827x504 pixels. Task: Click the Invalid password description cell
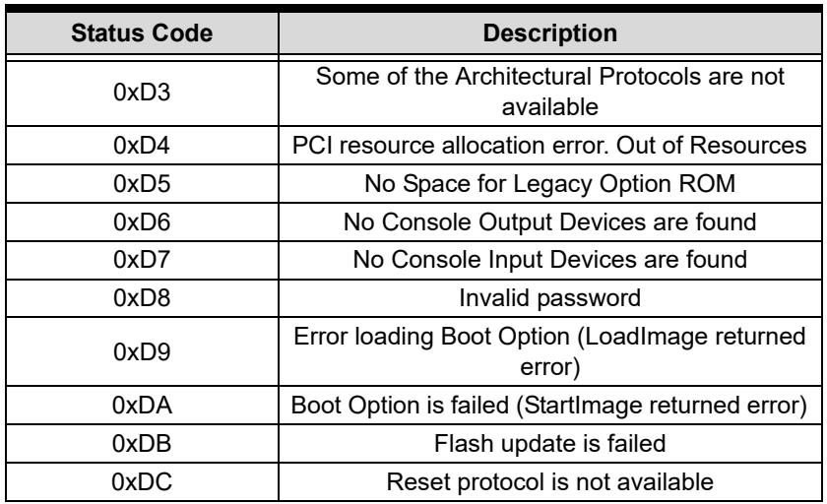click(x=550, y=298)
